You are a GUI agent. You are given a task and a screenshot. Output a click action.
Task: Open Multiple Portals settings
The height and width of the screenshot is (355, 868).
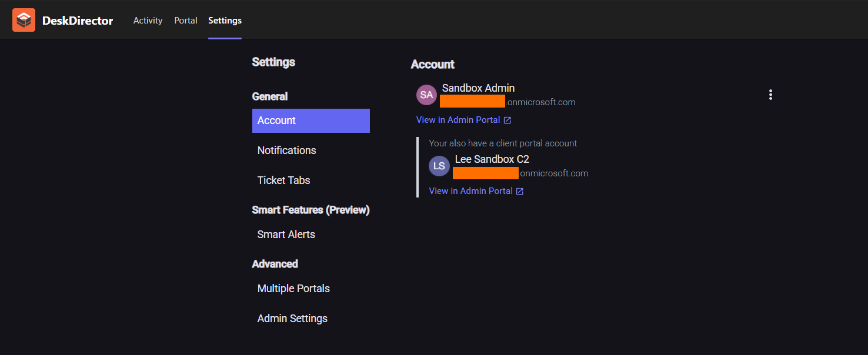(293, 289)
